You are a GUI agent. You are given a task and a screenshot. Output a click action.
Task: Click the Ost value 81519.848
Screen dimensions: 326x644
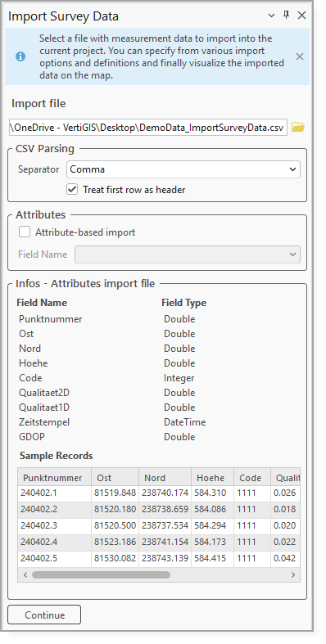(115, 493)
